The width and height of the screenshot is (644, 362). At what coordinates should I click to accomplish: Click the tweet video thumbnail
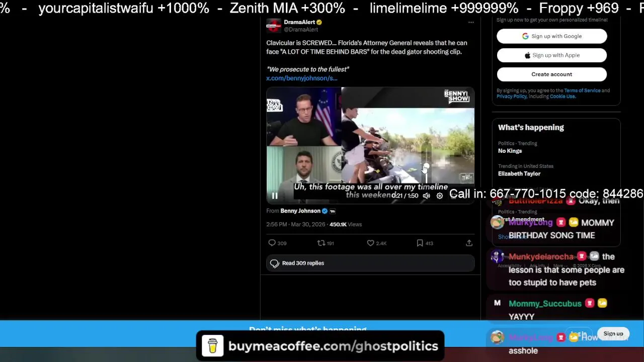click(x=370, y=145)
